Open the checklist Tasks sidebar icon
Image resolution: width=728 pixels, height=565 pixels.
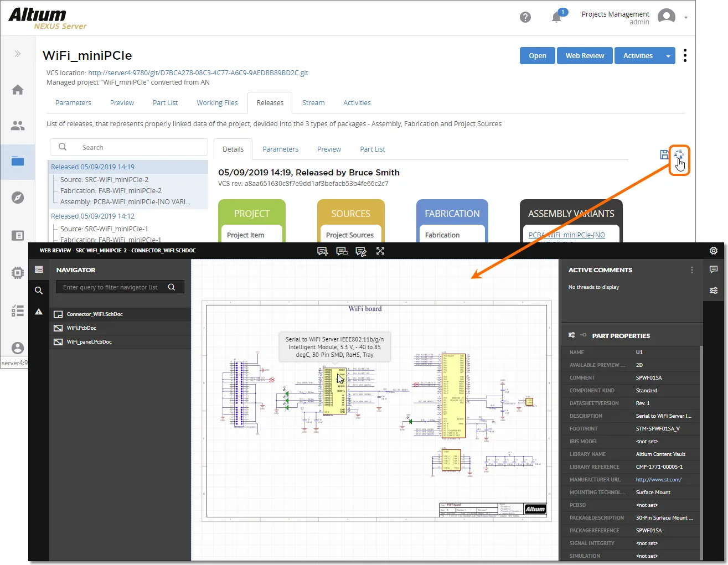pos(18,310)
